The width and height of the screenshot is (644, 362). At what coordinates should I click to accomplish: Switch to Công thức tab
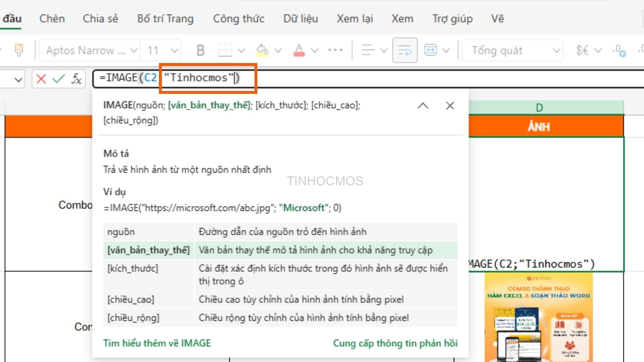point(238,19)
